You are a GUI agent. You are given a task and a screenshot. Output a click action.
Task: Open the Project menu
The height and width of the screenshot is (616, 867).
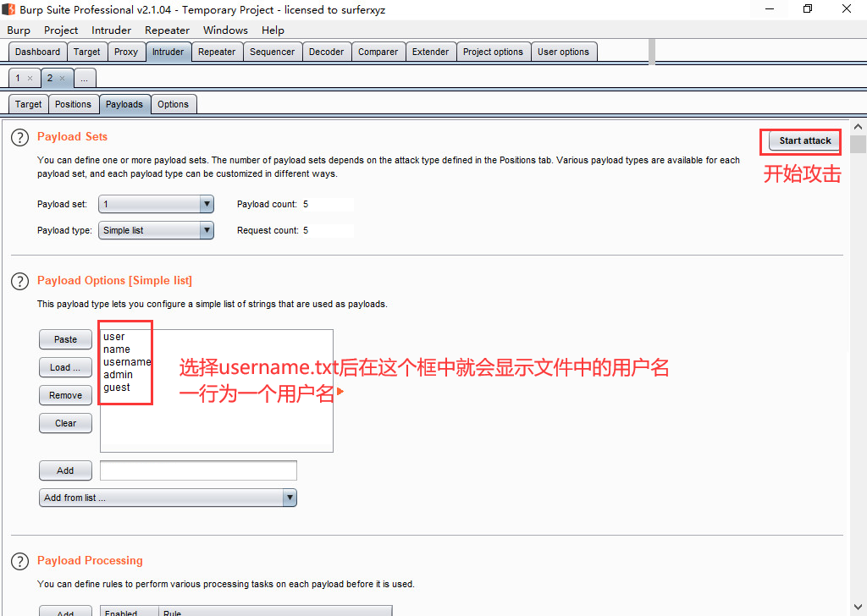[61, 30]
